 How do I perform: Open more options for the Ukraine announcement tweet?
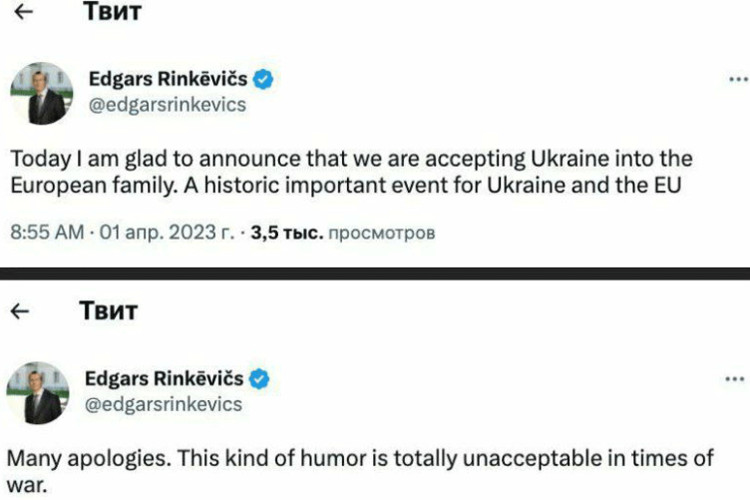click(x=735, y=79)
